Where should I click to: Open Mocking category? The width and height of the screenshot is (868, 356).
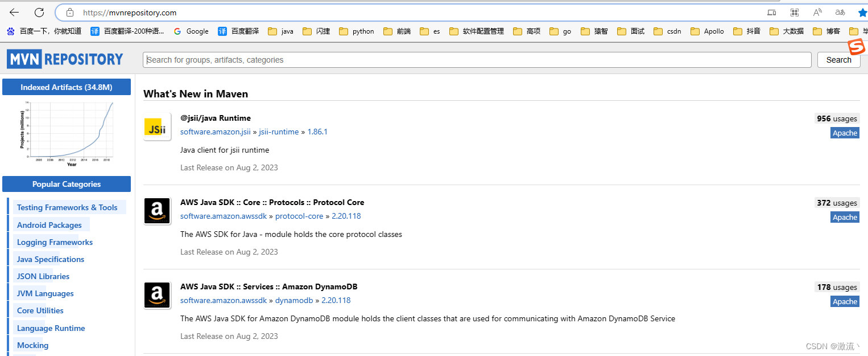click(x=33, y=345)
